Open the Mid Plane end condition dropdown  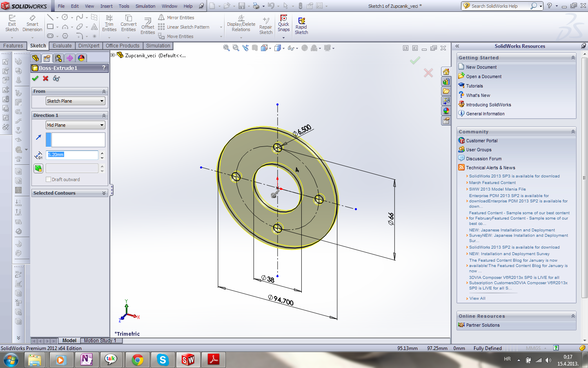tap(75, 125)
